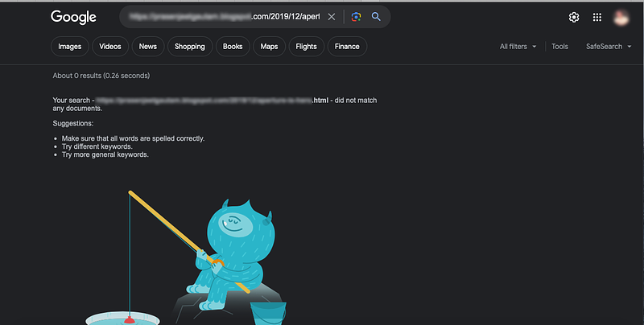The width and height of the screenshot is (644, 325).
Task: Expand the All filters dropdown
Action: 518,47
